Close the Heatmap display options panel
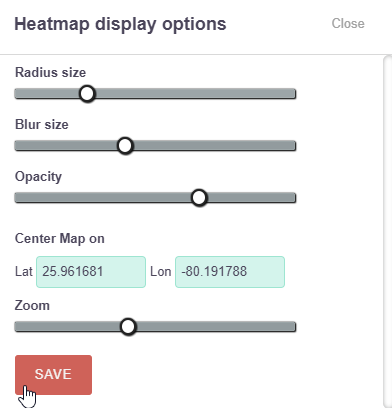Viewport: 392px width, 408px height. (348, 24)
